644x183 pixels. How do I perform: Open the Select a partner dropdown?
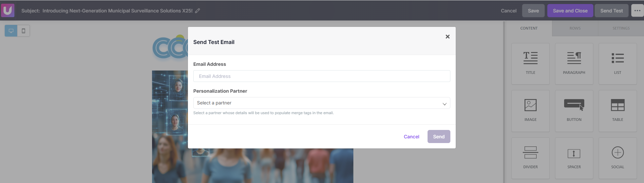321,103
